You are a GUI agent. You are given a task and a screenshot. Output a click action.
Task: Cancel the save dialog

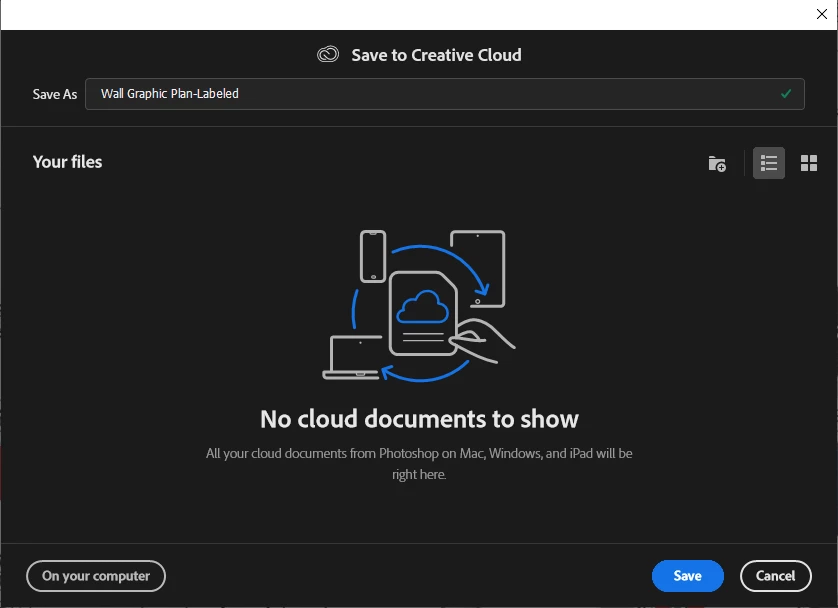pos(775,575)
